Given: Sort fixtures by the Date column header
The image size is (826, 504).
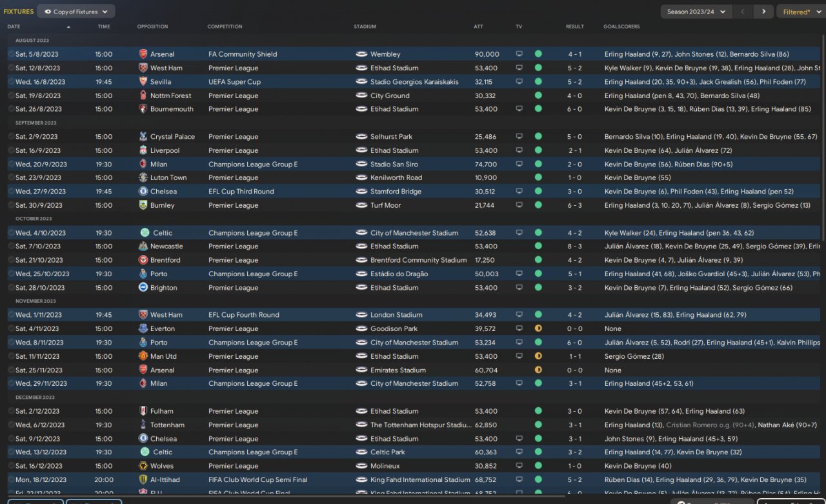Looking at the screenshot, I should click(14, 26).
